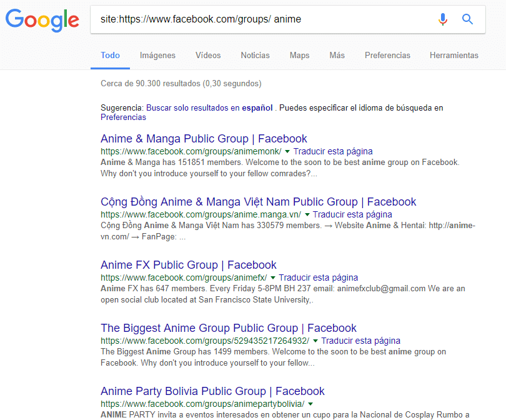Expand the arrow beside the animepartybolivia URL
The width and height of the screenshot is (506, 420).
pyautogui.click(x=310, y=404)
